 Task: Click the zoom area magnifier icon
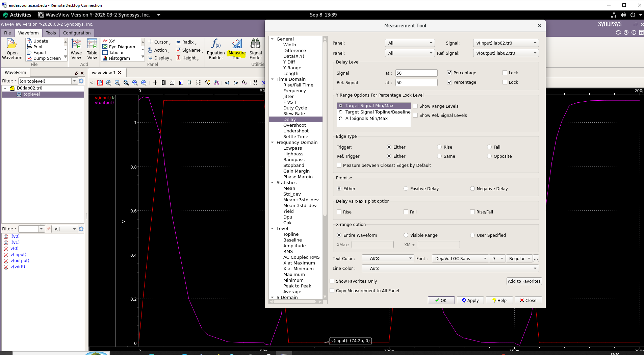click(x=100, y=82)
